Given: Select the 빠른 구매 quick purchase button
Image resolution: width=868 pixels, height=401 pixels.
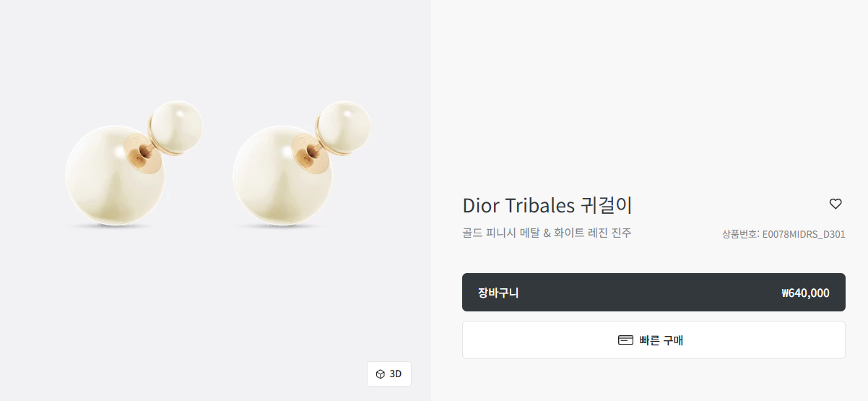Looking at the screenshot, I should pos(654,340).
